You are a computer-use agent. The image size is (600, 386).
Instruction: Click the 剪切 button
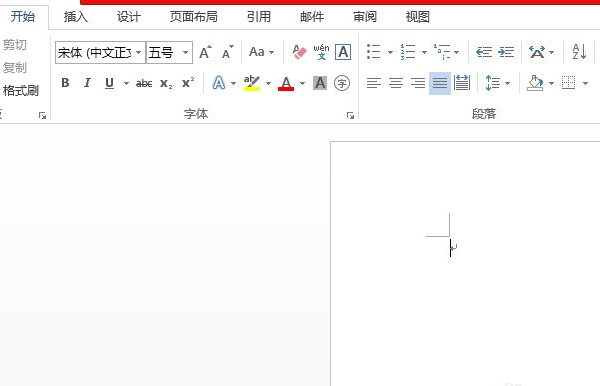pyautogui.click(x=15, y=45)
